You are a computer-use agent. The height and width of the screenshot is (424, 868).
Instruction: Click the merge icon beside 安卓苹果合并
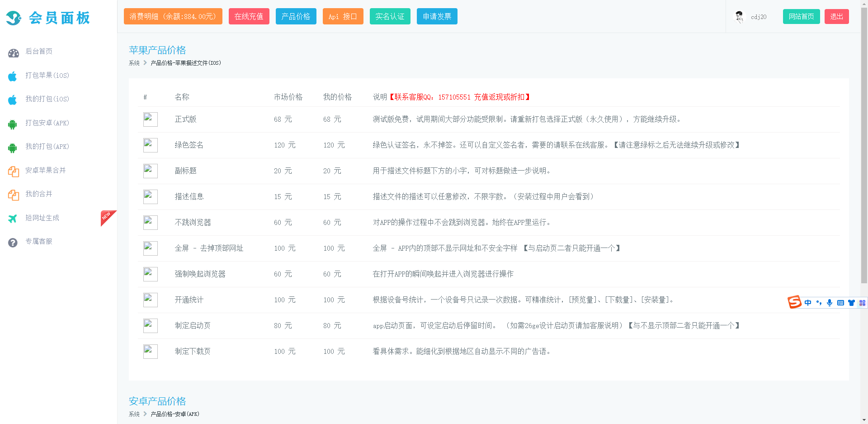pos(13,172)
